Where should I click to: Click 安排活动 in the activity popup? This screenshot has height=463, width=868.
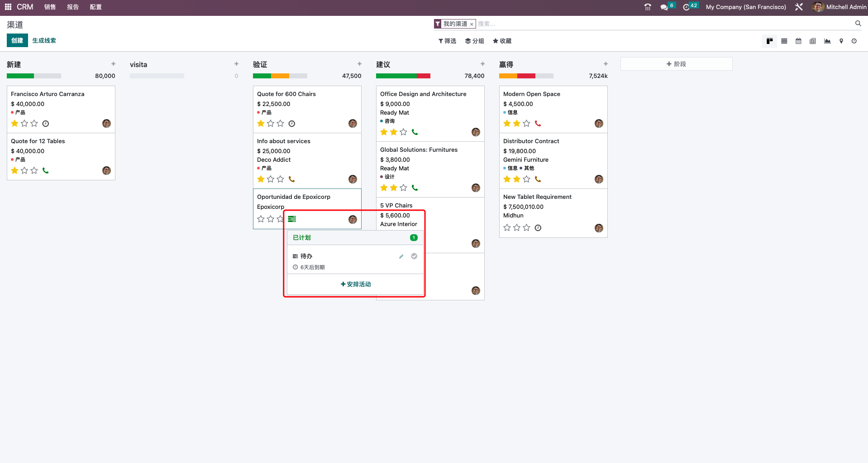point(355,284)
